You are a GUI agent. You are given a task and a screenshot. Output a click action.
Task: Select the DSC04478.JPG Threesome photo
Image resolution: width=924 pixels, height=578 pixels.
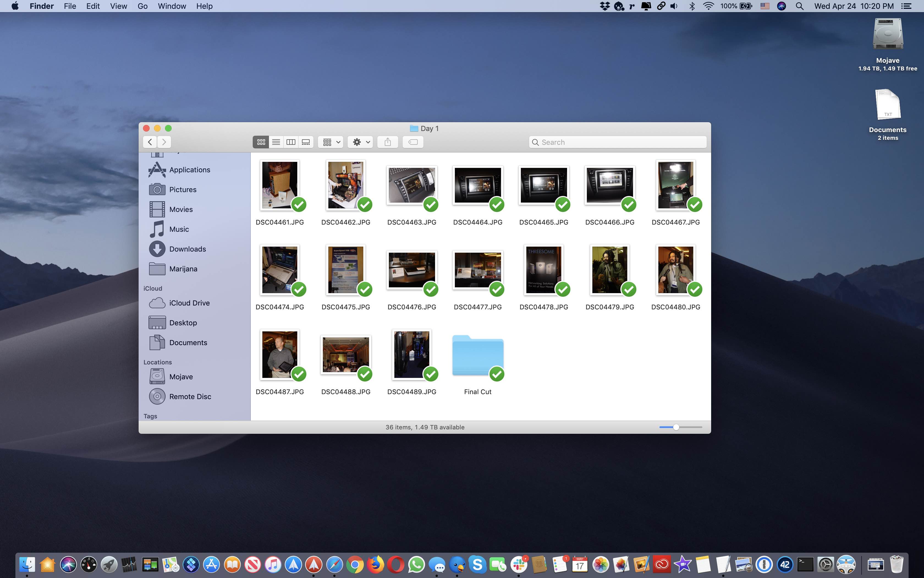[x=544, y=270]
